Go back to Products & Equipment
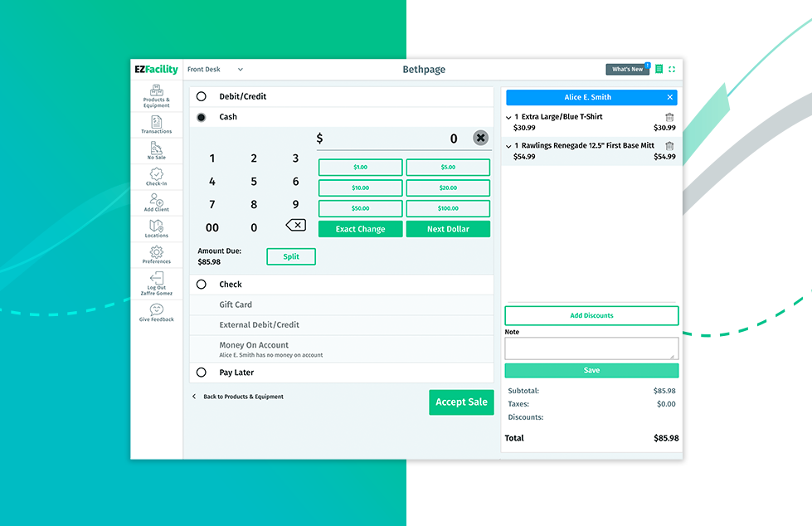812x526 pixels. 238,397
